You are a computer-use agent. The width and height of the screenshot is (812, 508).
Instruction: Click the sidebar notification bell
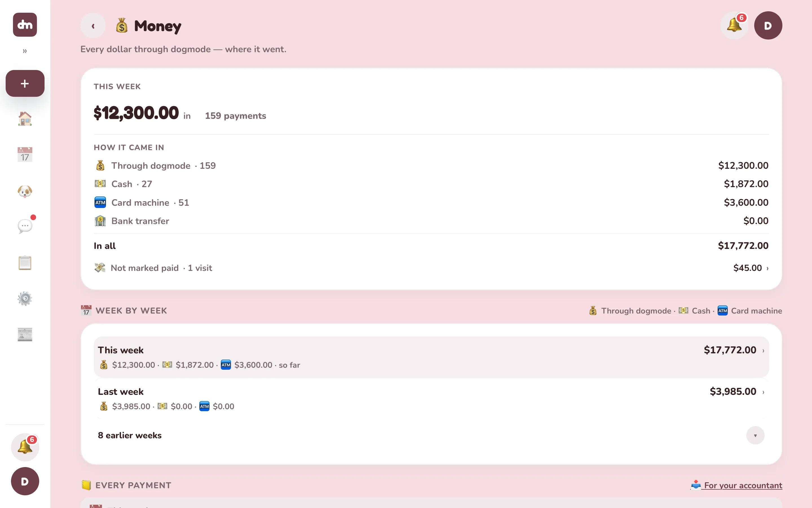[x=25, y=447]
